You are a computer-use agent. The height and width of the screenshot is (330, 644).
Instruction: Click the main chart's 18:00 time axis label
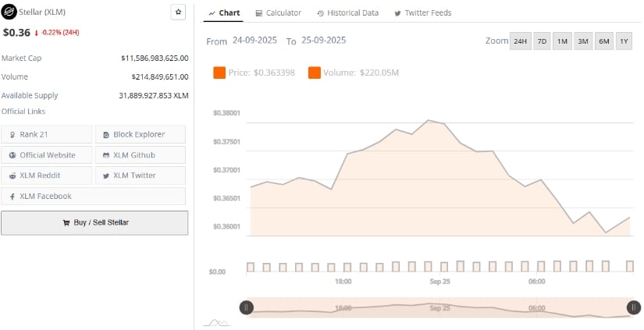tap(343, 282)
